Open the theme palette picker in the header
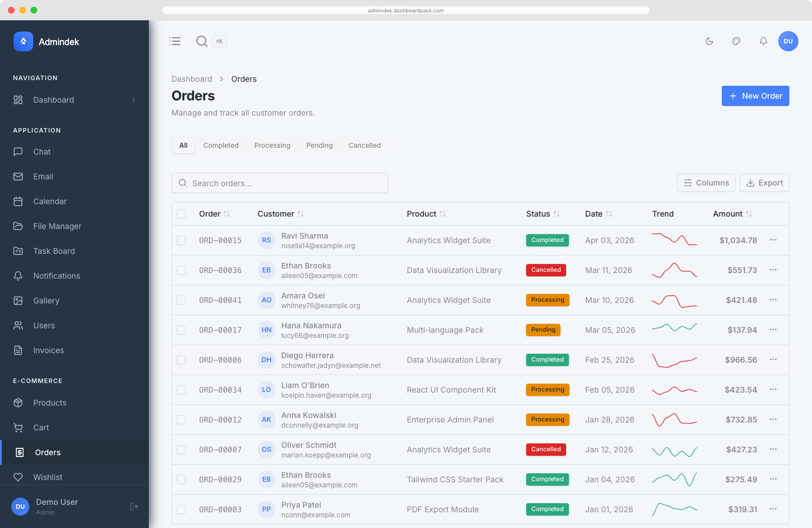The width and height of the screenshot is (812, 528). pyautogui.click(x=736, y=41)
